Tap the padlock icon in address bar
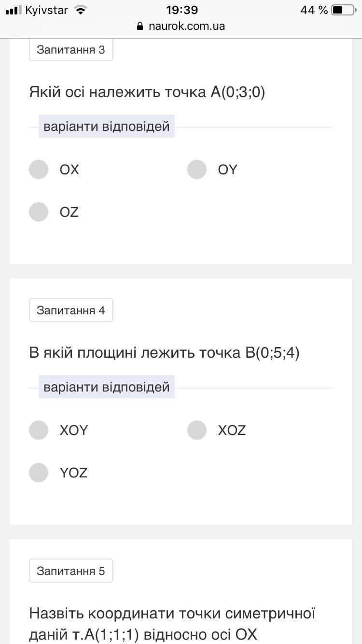The height and width of the screenshot is (644, 362). coord(140,26)
